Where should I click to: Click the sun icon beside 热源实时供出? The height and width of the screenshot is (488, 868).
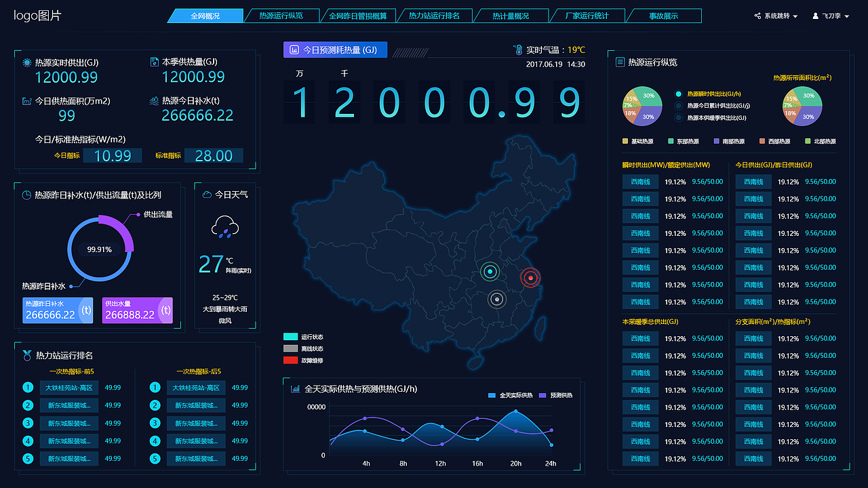coord(27,62)
